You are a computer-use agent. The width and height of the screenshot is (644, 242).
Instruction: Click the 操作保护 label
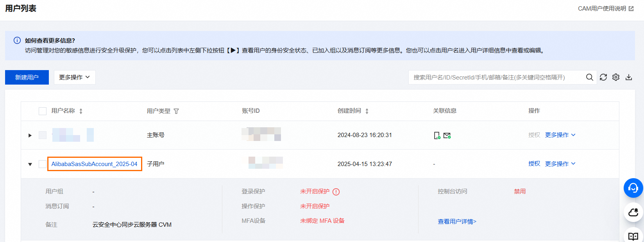coord(253,206)
